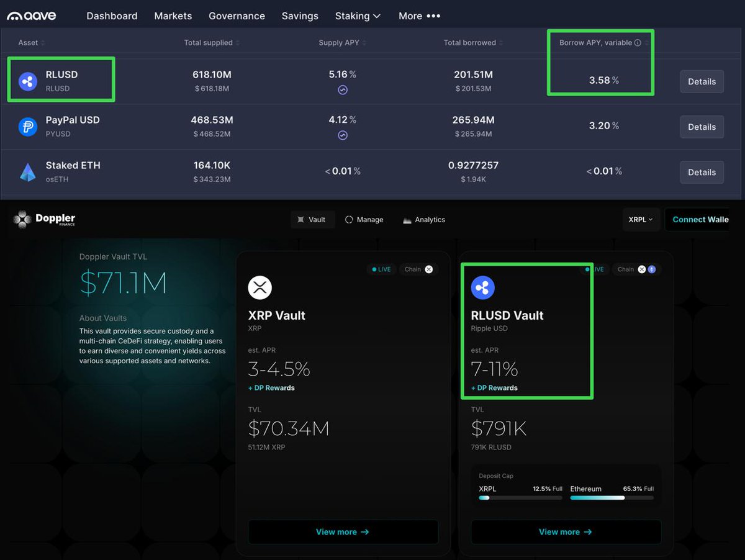
Task: Switch to the Manage tab
Action: [364, 220]
